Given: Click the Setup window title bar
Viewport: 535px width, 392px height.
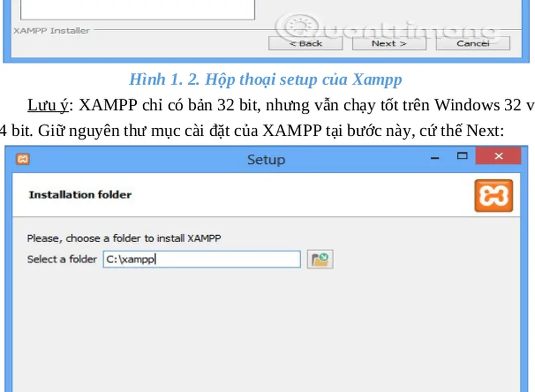Looking at the screenshot, I should tap(266, 160).
